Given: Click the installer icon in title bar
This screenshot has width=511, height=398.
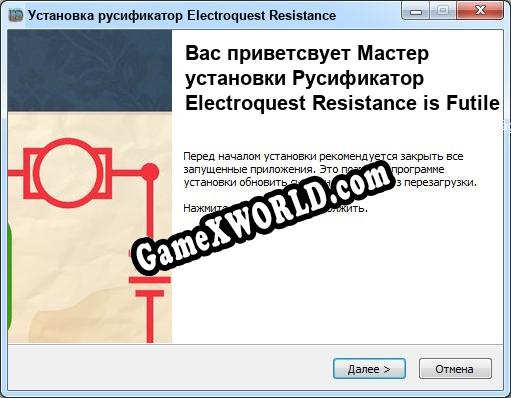Looking at the screenshot, I should click(x=16, y=15).
